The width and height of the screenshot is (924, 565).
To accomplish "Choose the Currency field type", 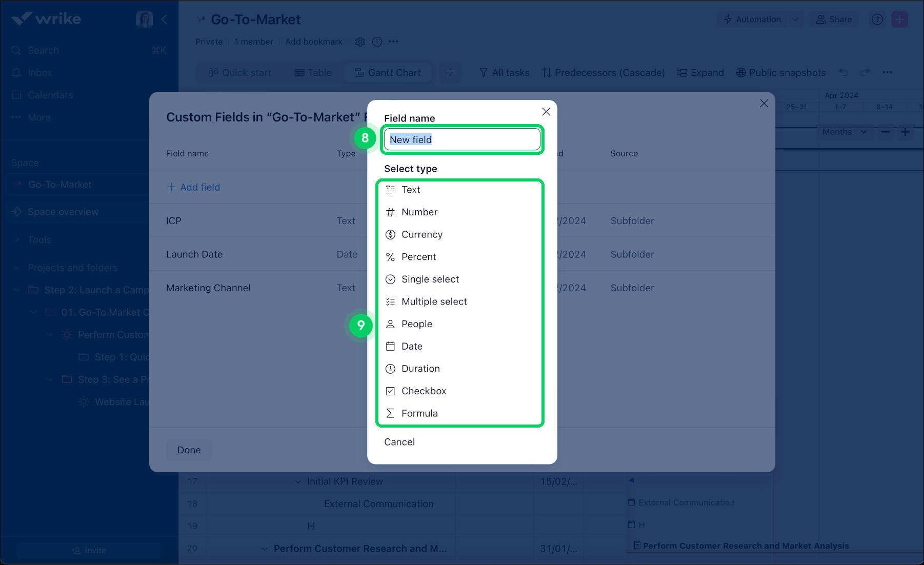I will tap(421, 234).
